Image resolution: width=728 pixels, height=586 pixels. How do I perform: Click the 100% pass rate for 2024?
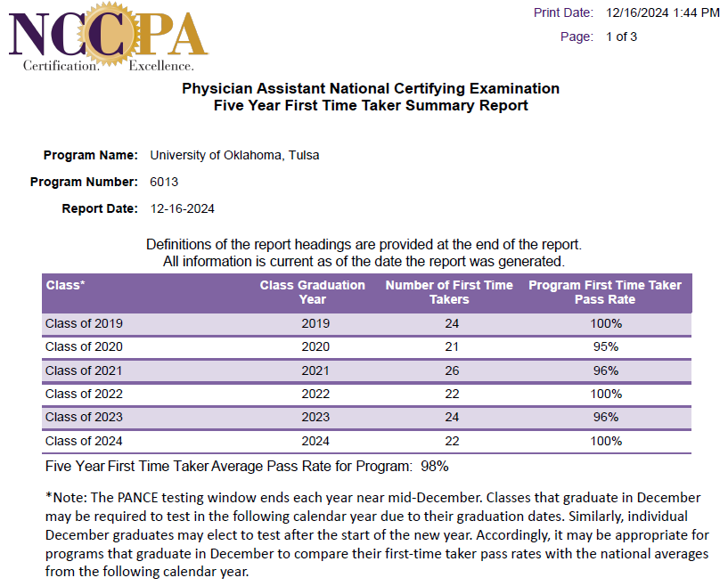coord(606,441)
